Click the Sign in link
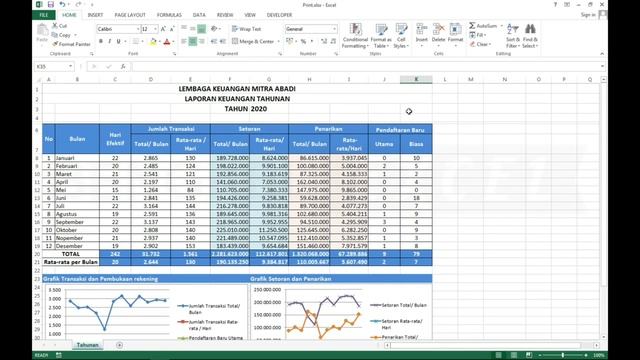 [x=588, y=15]
